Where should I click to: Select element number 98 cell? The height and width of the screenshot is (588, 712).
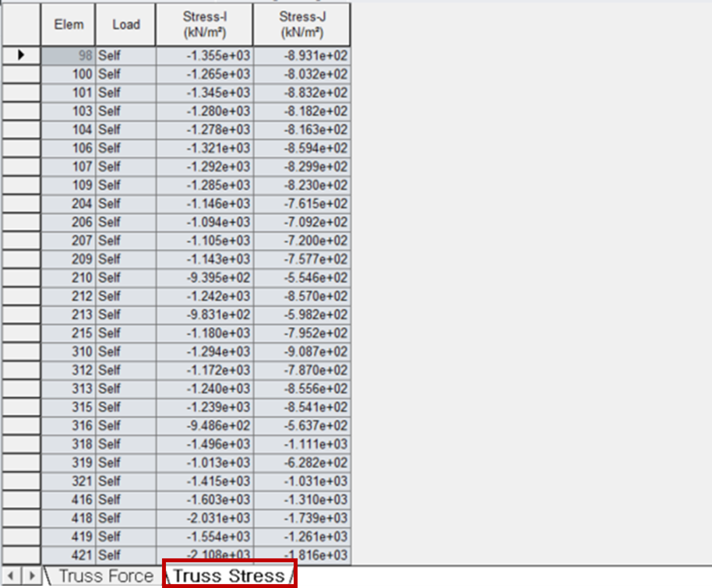coord(69,55)
